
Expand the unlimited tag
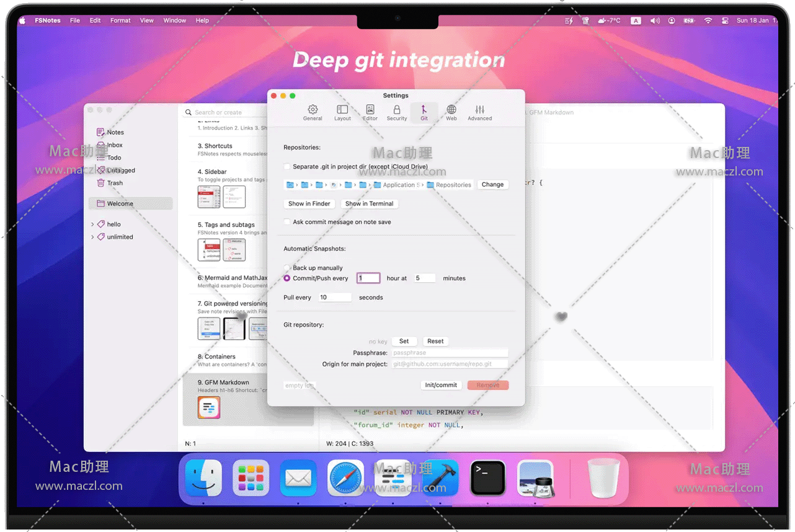point(92,237)
